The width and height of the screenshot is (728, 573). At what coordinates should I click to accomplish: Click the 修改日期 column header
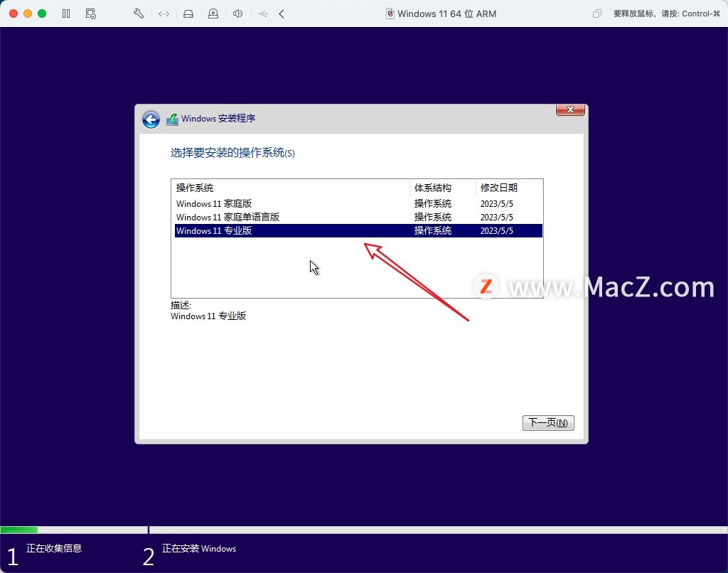(x=509, y=188)
